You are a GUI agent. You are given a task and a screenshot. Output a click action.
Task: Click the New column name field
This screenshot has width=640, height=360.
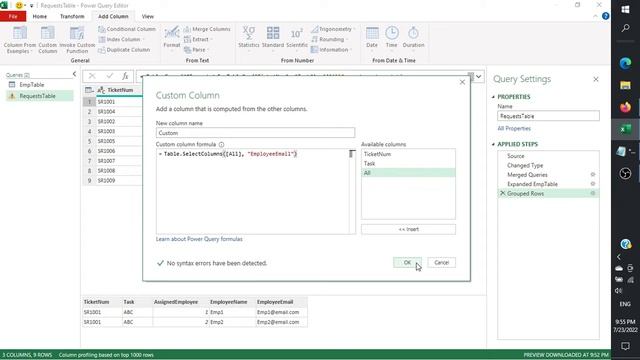(255, 133)
